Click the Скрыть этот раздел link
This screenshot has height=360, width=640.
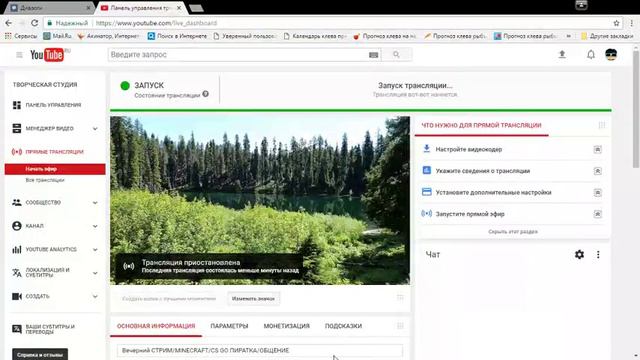coord(513,231)
